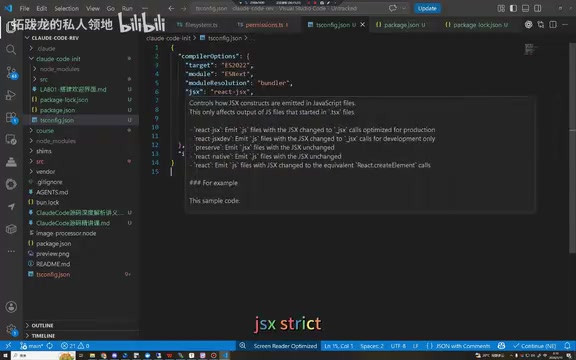Click the main branch indicator
The height and width of the screenshot is (360, 576).
point(32,346)
